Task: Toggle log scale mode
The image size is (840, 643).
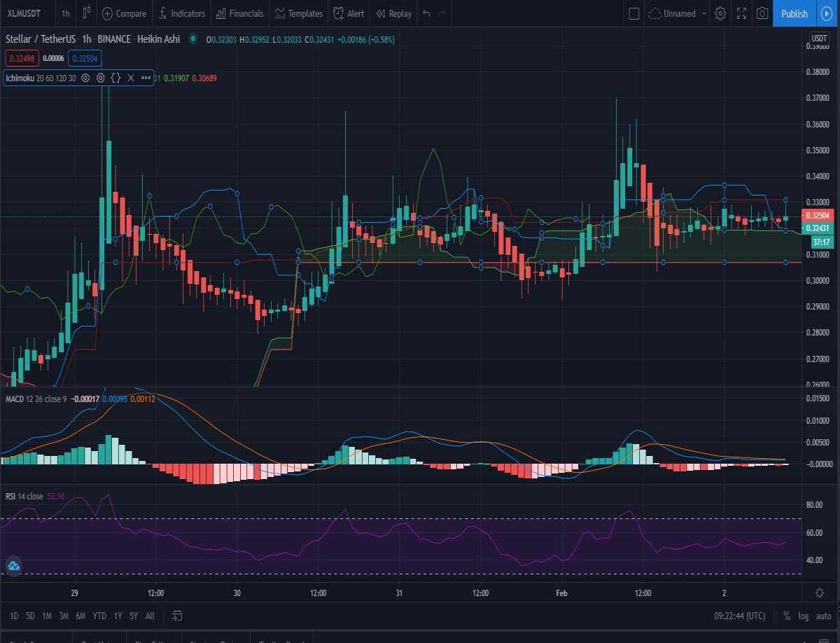Action: point(803,616)
